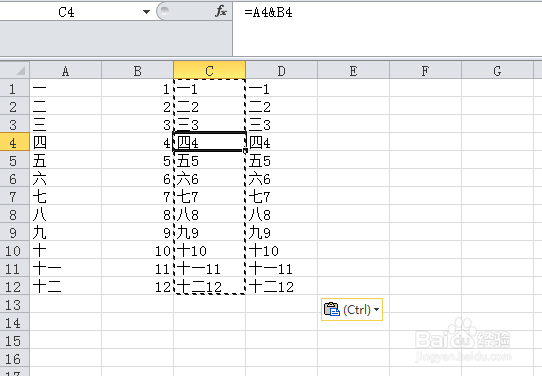Select row 14 header
Image resolution: width=542 pixels, height=376 pixels.
15,322
